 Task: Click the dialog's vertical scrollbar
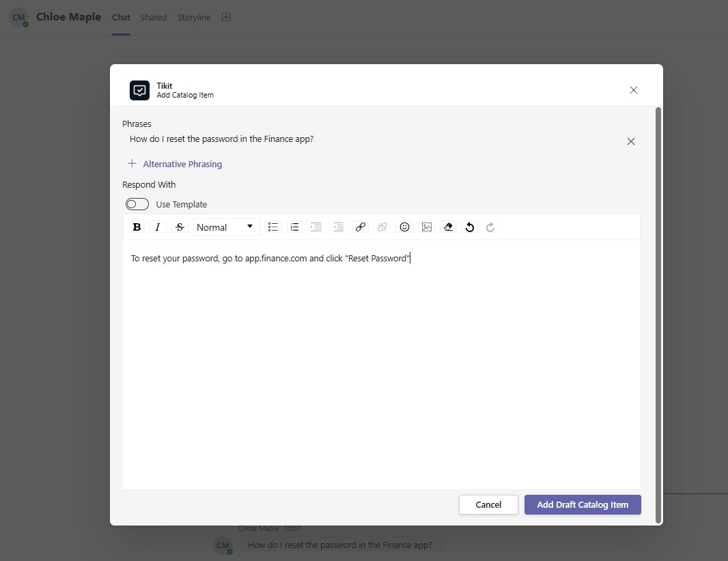pos(658,315)
